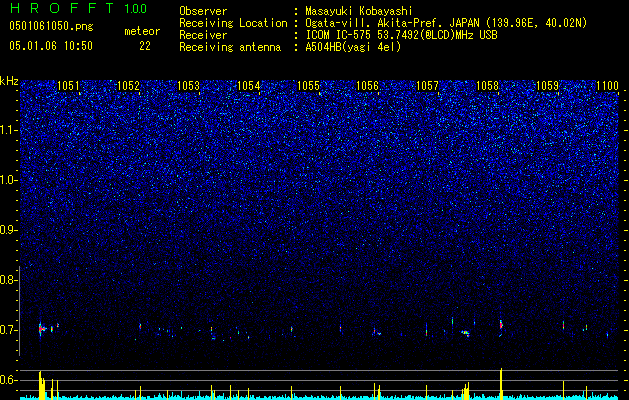This screenshot has width=629, height=400.
Task: Click the 0.8 kHz frequency label
Action: click(9, 280)
